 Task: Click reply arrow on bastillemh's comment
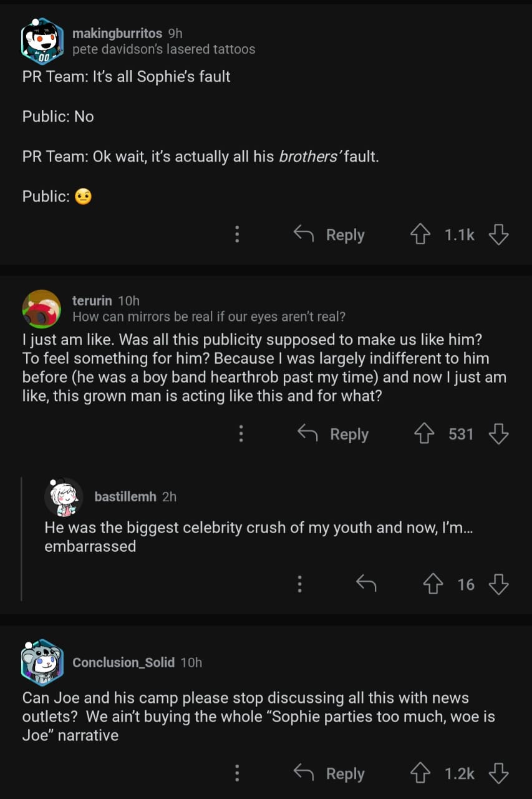(366, 584)
